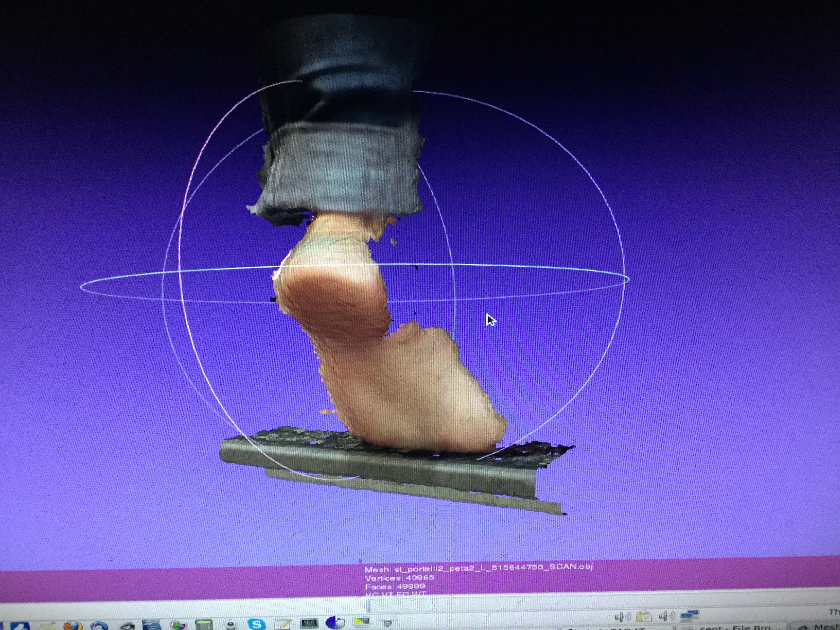Launch the blue sphere pie icon
Image resolution: width=840 pixels, height=630 pixels.
tap(335, 623)
